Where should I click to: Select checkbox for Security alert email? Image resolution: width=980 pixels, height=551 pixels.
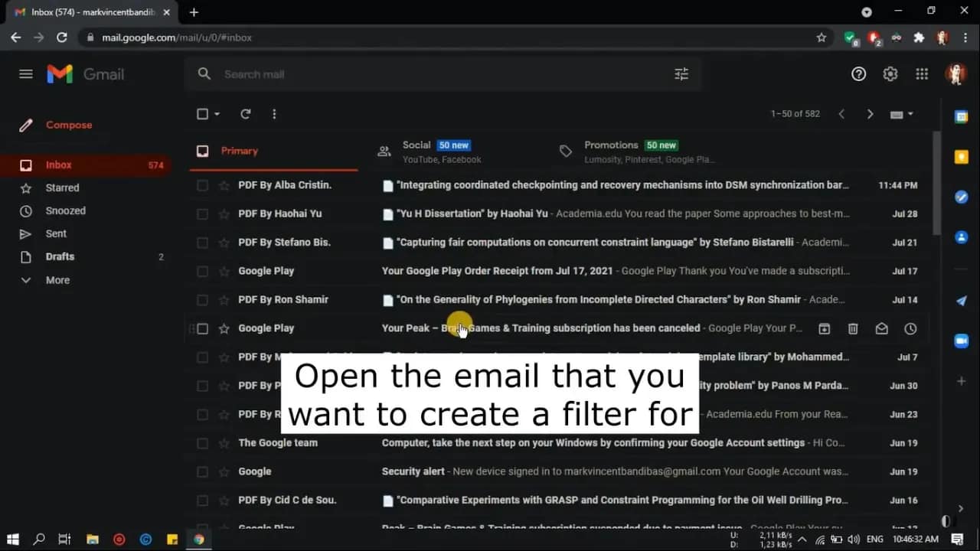[x=202, y=472]
